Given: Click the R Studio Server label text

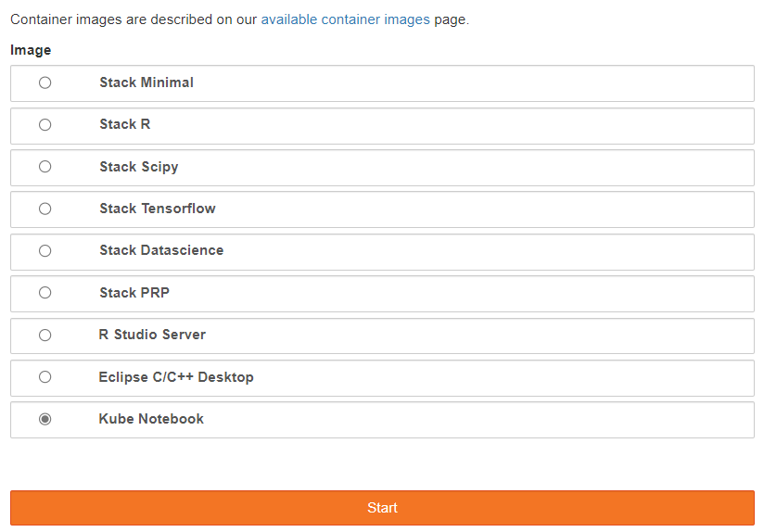Looking at the screenshot, I should click(x=152, y=335).
